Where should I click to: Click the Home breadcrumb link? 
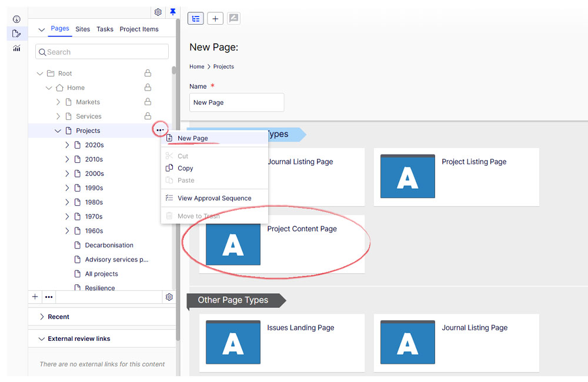point(196,66)
